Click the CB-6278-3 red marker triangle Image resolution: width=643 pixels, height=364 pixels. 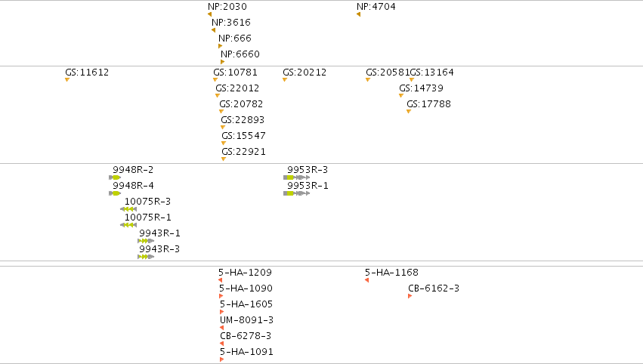click(222, 344)
